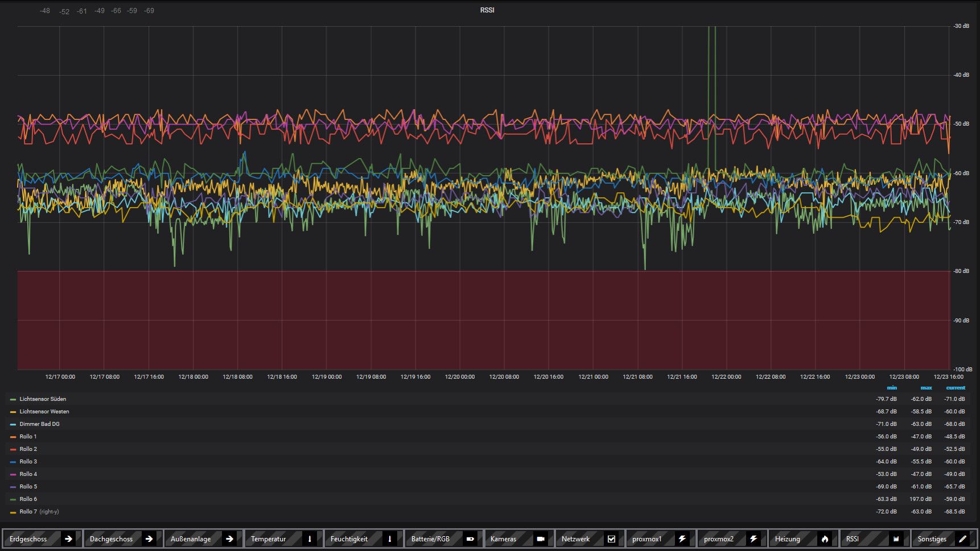Click Lichtsensor Süden min value -79.7 dB
The width and height of the screenshot is (980, 551).
tap(886, 399)
